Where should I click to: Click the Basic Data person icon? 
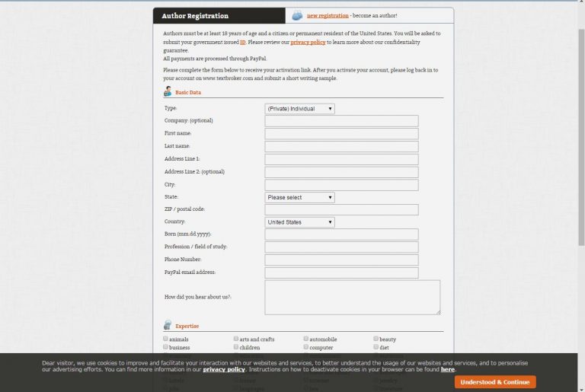pos(168,92)
